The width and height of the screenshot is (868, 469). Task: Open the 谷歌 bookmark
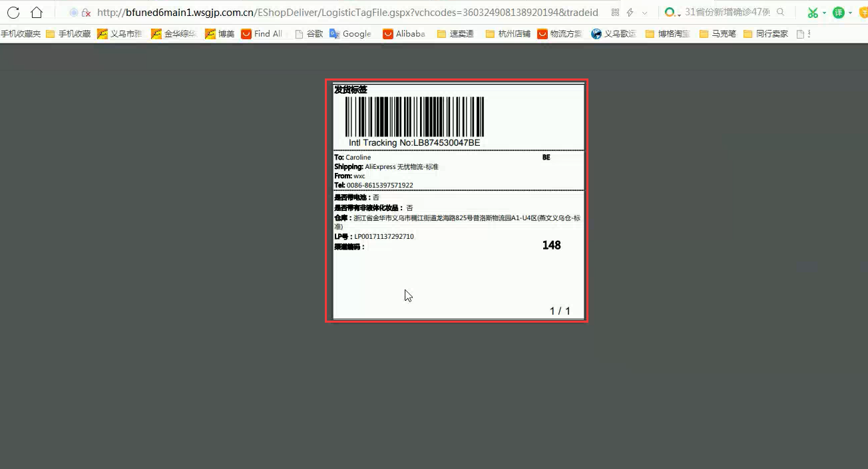point(309,34)
